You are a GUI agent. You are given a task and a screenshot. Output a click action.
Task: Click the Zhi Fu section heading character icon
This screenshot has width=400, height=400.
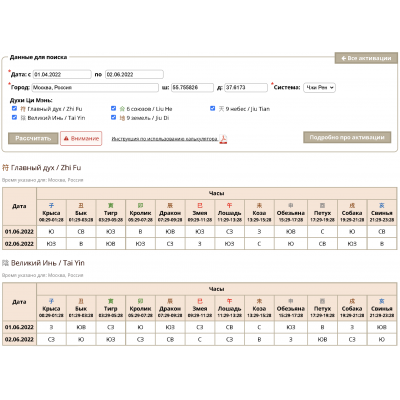tap(5, 167)
